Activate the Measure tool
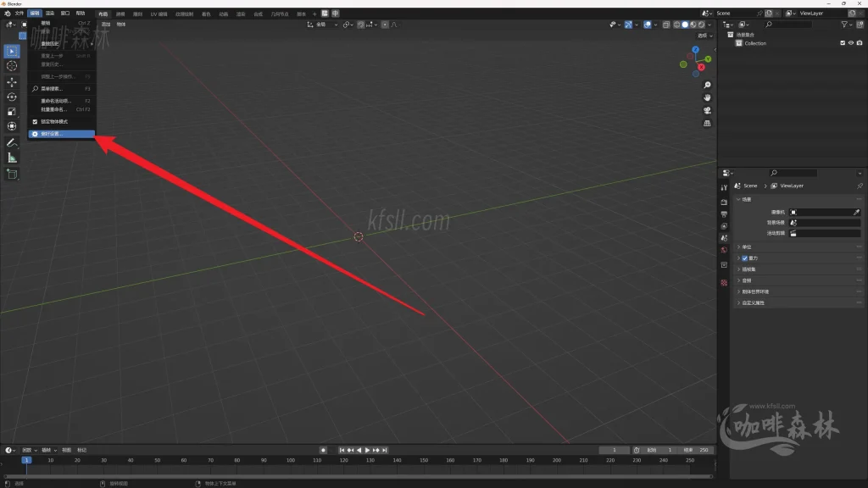This screenshot has width=868, height=488. [11, 157]
